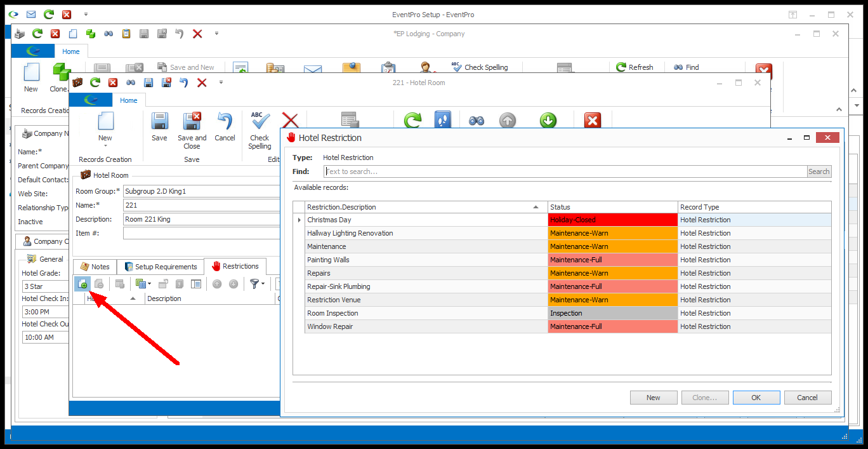Click the New document icon in Hotel Room ribbon
The image size is (868, 449).
tap(105, 122)
